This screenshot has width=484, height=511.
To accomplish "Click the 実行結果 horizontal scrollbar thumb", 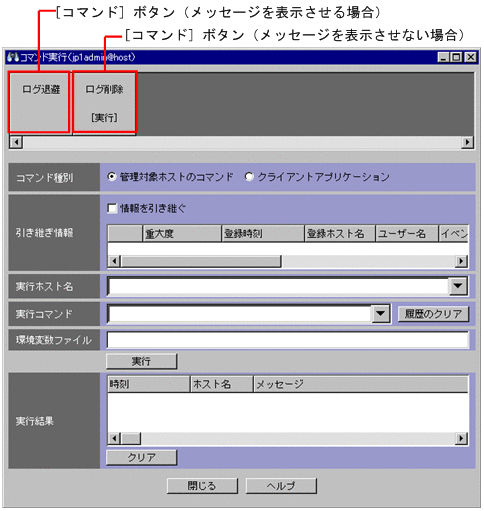I will pyautogui.click(x=131, y=438).
